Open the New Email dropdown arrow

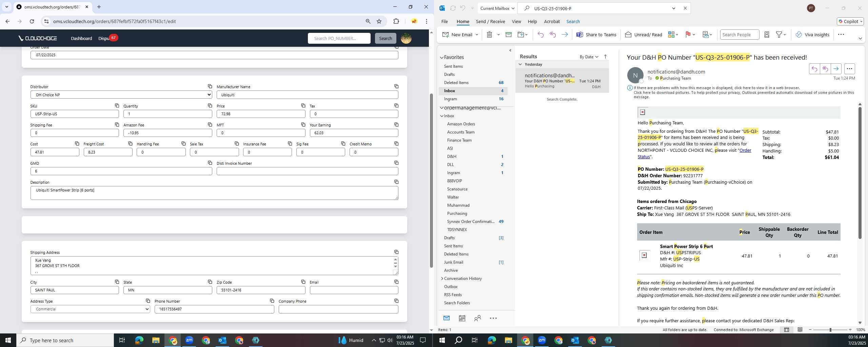(477, 35)
